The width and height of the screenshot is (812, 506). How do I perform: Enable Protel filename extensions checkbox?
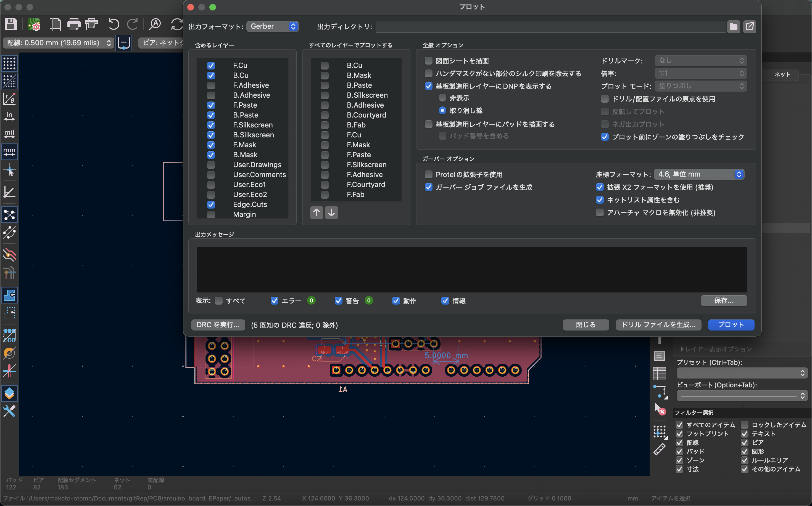pyautogui.click(x=428, y=174)
